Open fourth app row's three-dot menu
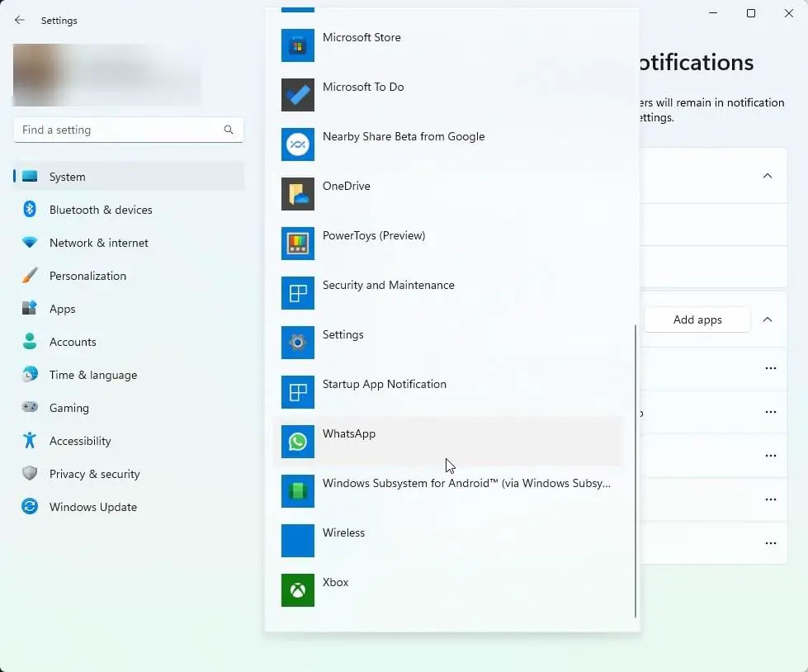This screenshot has height=672, width=808. 770,499
